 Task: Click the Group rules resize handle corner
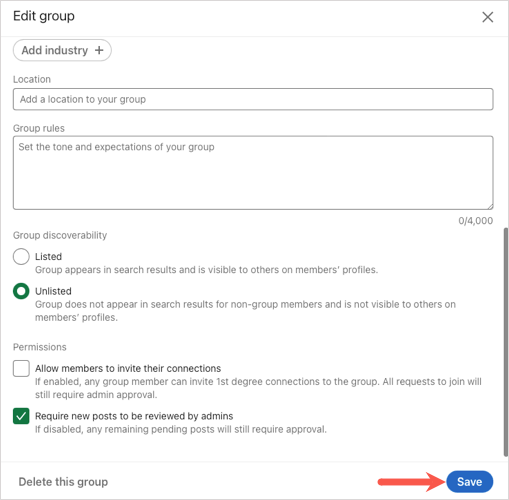[490, 206]
